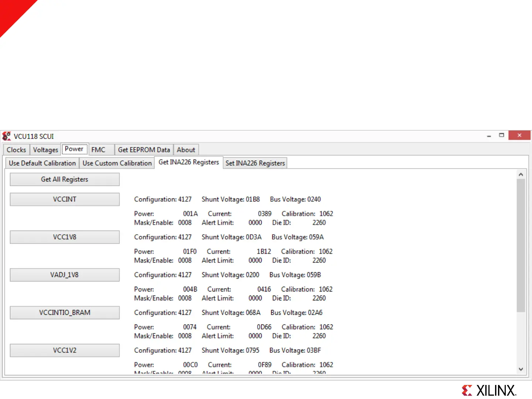Click Power value 00C0
532x399 pixels.
click(190, 365)
